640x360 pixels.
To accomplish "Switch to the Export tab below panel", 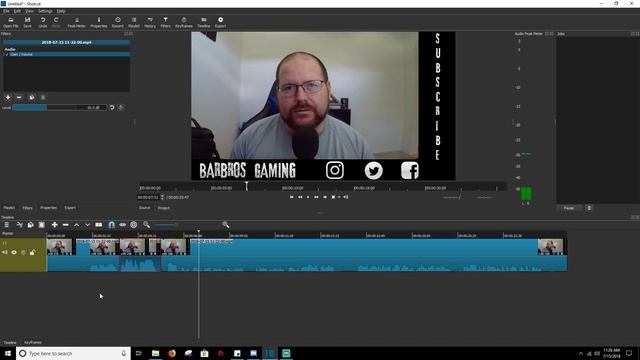I will (70, 208).
